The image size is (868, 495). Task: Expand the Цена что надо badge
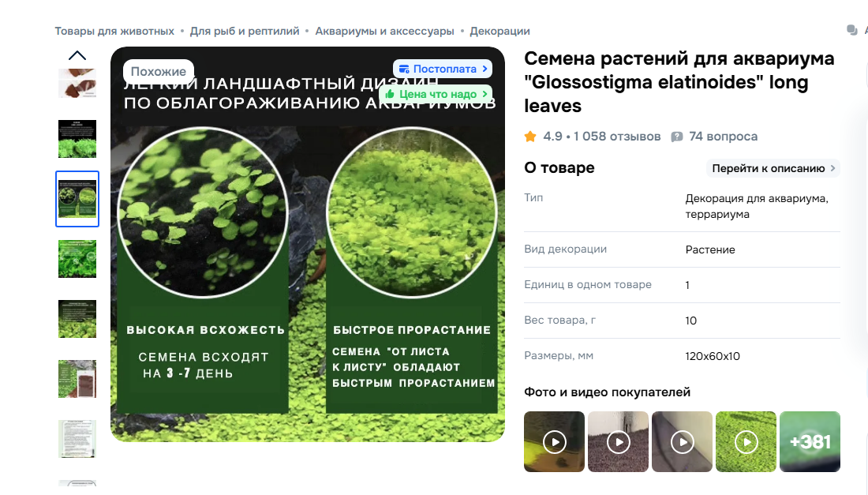(x=436, y=94)
